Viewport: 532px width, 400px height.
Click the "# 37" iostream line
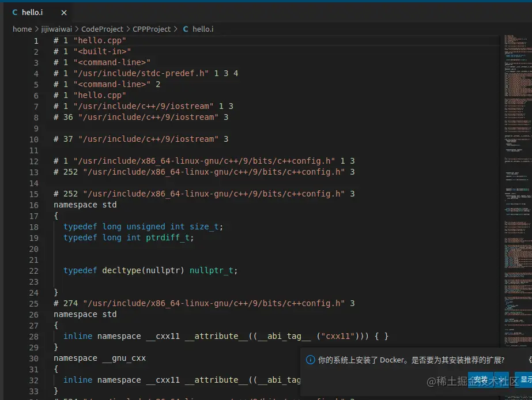pos(141,139)
